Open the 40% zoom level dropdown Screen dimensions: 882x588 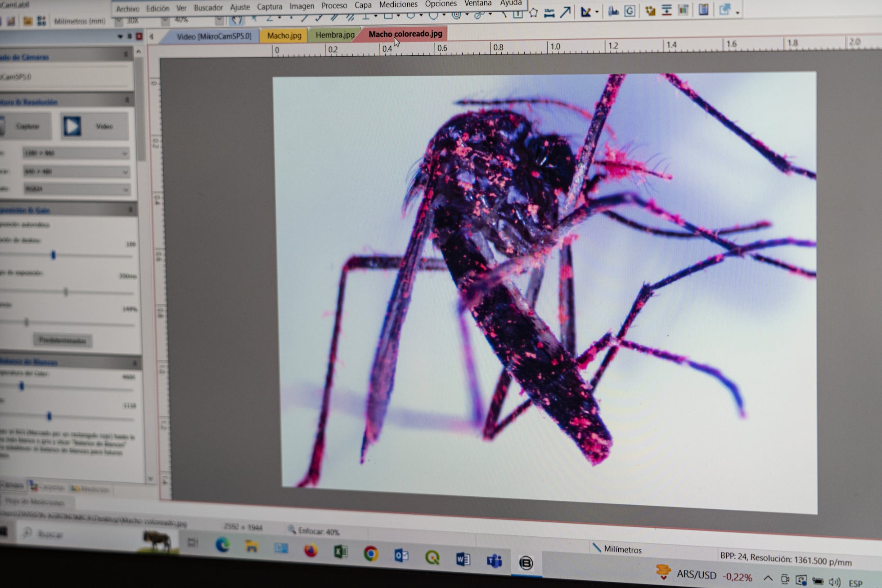tap(220, 20)
